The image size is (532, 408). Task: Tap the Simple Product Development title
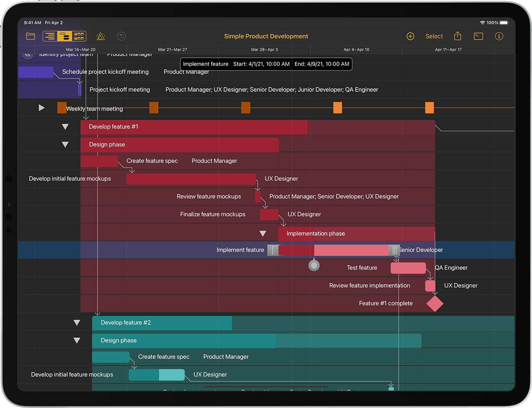[266, 36]
